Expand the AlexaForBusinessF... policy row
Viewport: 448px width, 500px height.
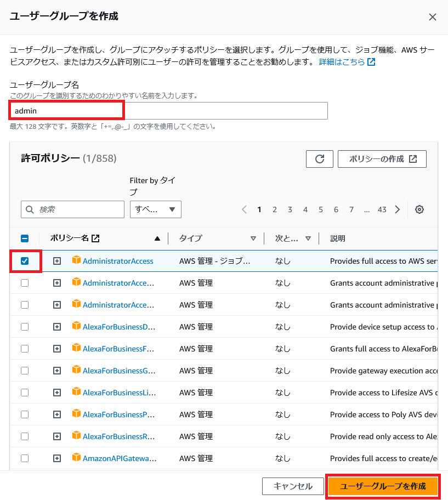(x=57, y=349)
